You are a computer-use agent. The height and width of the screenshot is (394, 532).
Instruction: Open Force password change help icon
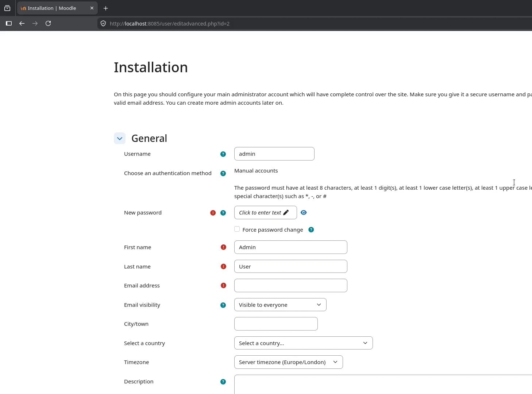pos(311,229)
